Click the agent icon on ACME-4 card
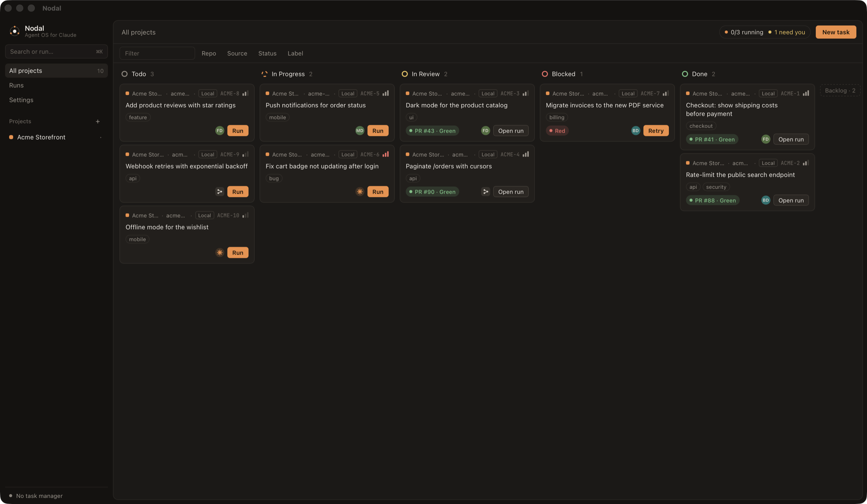 click(486, 191)
